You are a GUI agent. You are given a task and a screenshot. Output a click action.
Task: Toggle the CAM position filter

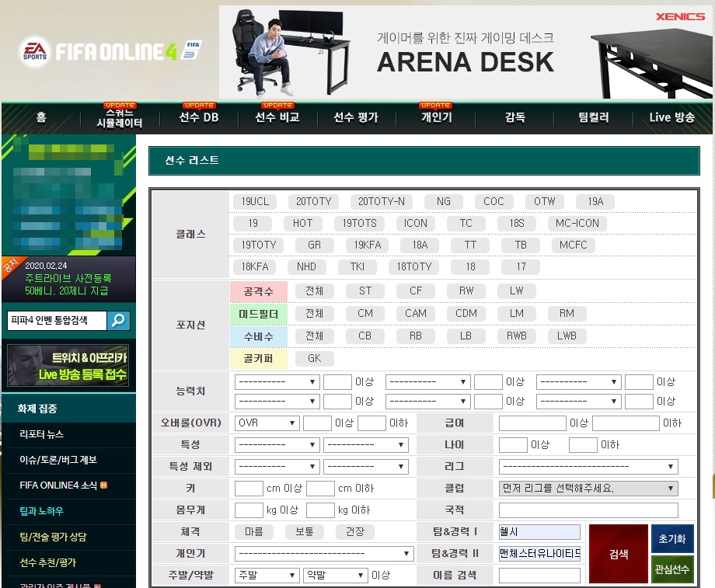pyautogui.click(x=416, y=314)
